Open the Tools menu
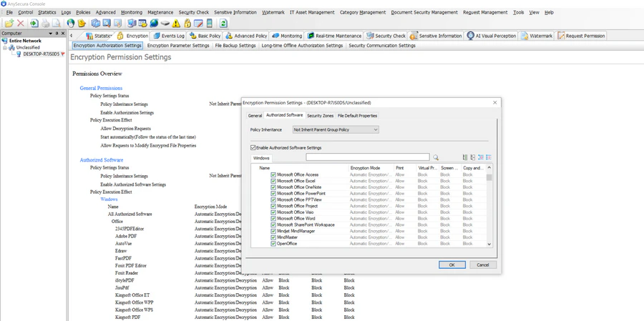 518,12
